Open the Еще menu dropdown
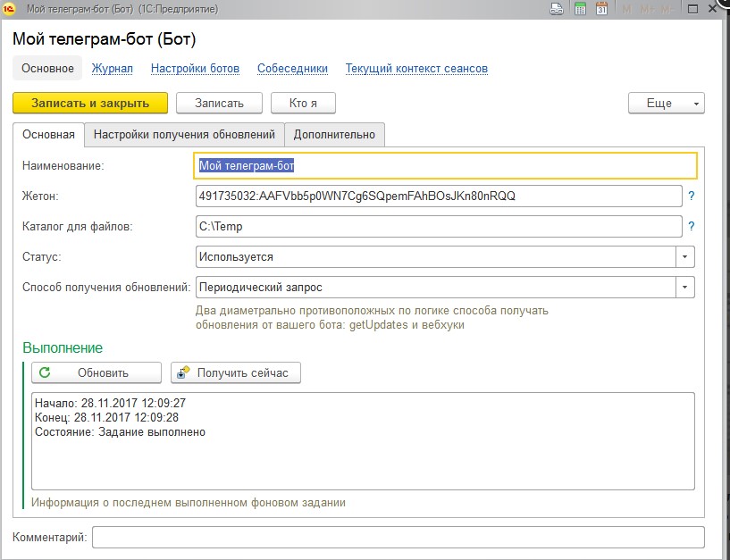730x560 pixels. [x=666, y=103]
